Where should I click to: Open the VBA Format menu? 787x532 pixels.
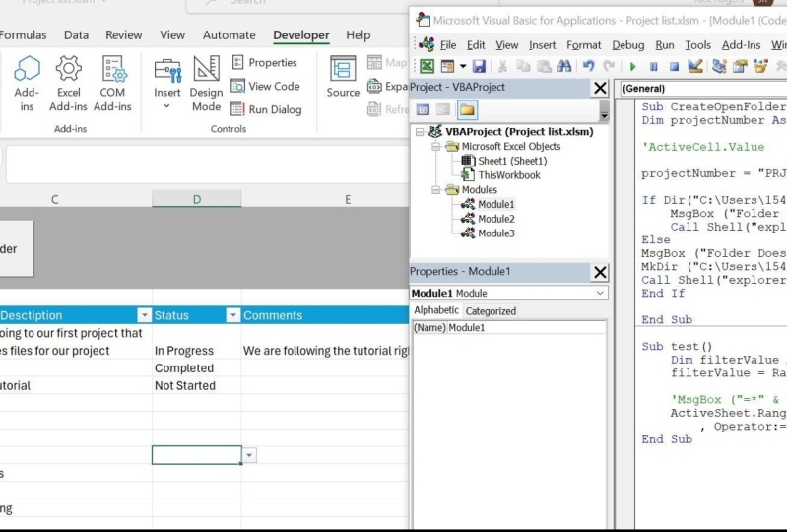coord(584,45)
